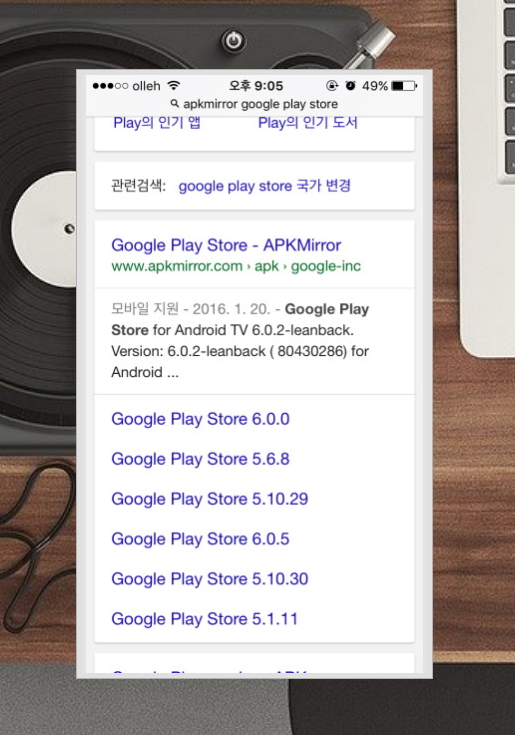Tap the rotation lock status icon
Image resolution: width=515 pixels, height=735 pixels.
point(332,85)
